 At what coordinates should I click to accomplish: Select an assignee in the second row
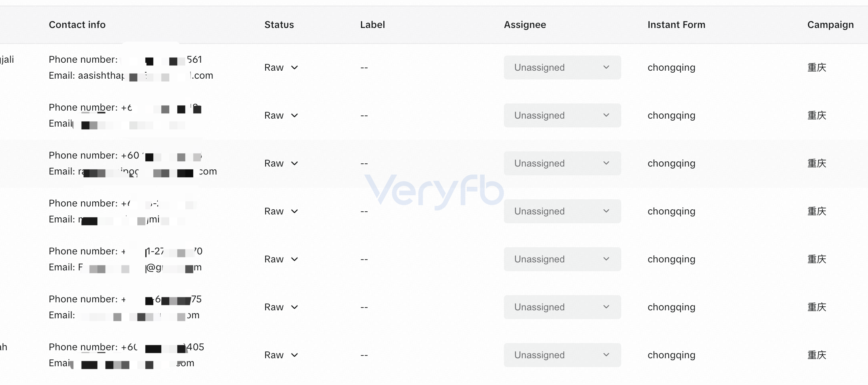point(562,115)
